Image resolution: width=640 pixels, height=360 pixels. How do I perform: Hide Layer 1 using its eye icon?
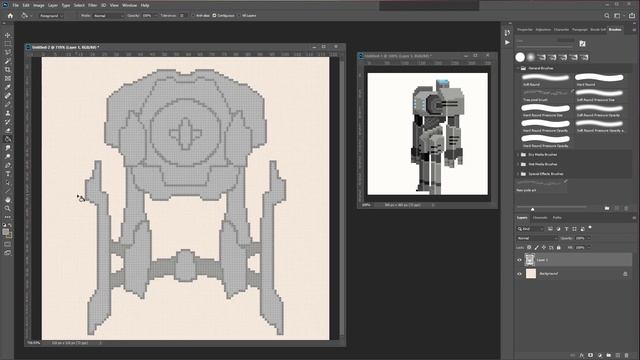520,260
